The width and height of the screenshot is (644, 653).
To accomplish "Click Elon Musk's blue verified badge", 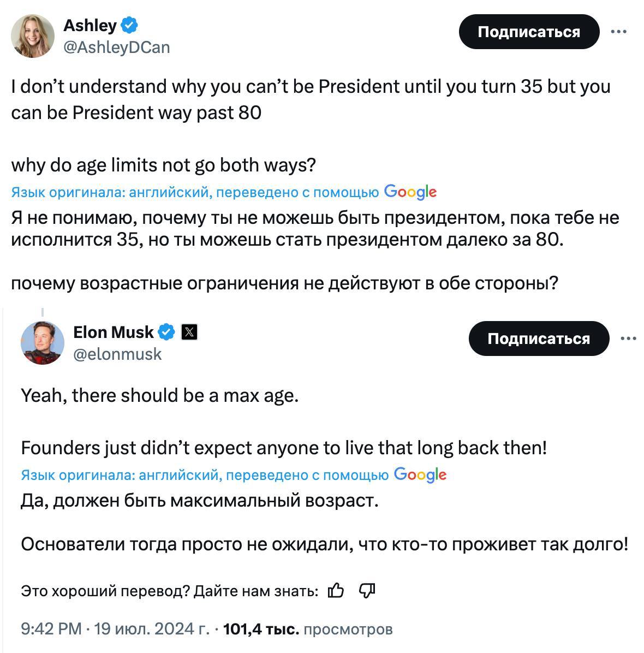I will [x=166, y=331].
